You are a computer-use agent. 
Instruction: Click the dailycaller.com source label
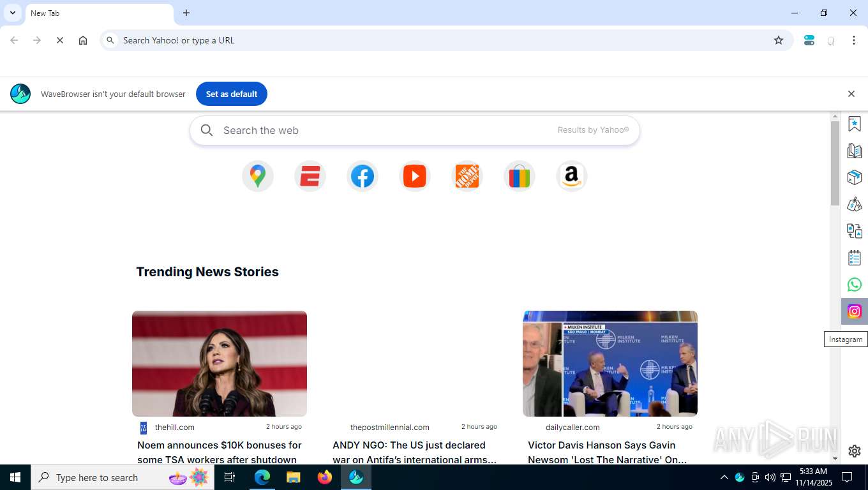click(x=572, y=427)
